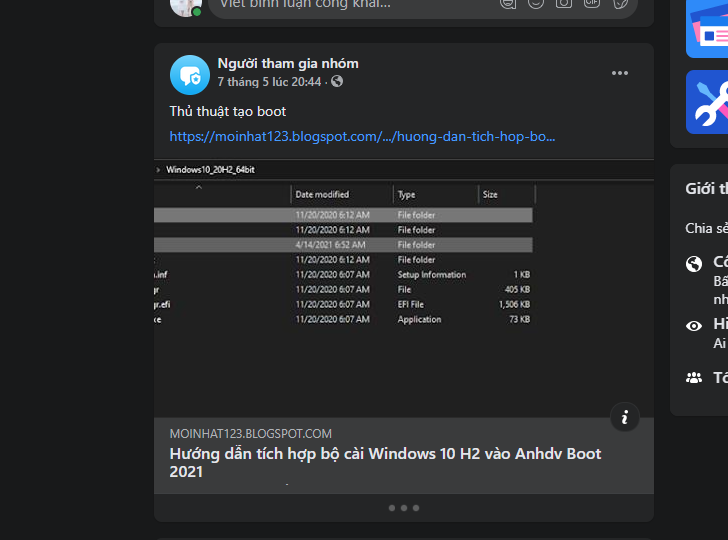Viewport: 728px width, 540px height.
Task: Click the globe icon in the About panel
Action: (694, 264)
